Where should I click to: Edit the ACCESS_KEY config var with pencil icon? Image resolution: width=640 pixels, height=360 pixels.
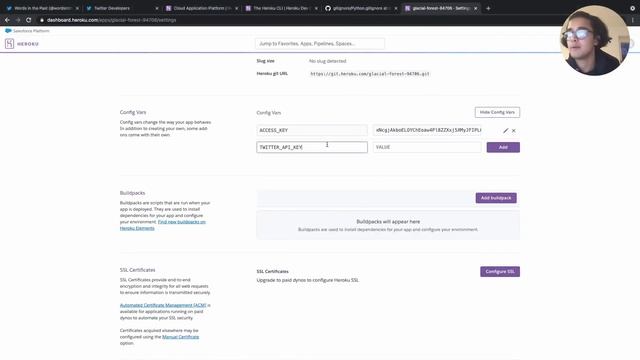(x=505, y=131)
